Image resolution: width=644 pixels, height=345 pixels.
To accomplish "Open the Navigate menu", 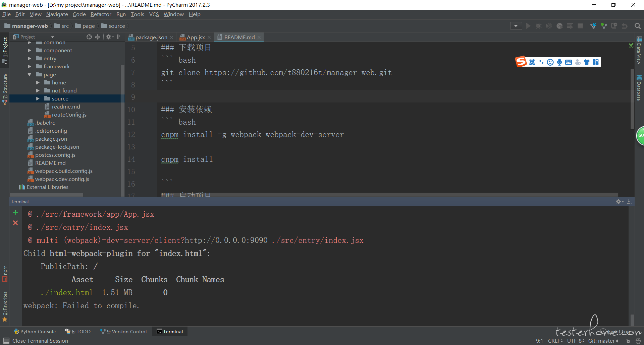I will point(57,14).
